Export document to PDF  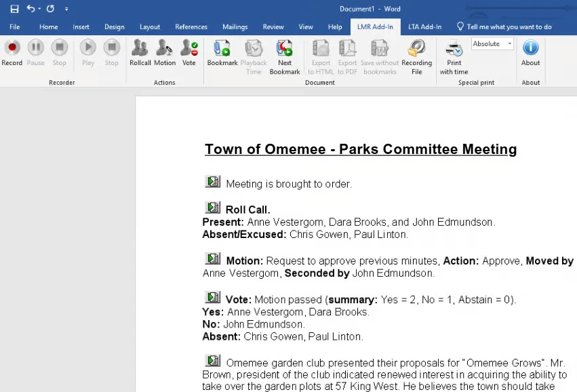coord(347,57)
